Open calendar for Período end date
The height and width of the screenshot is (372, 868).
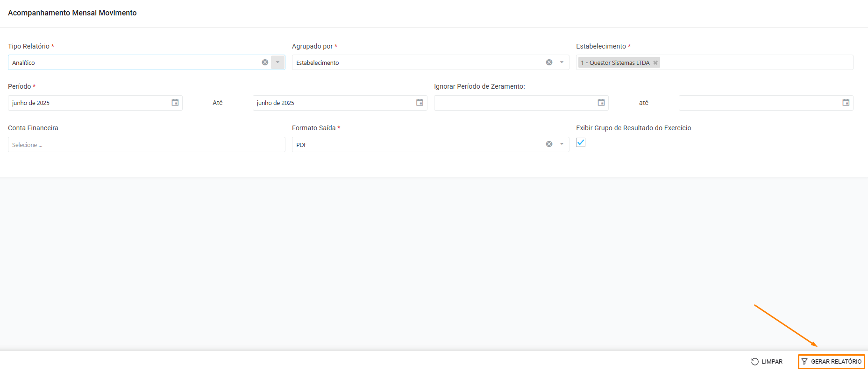(420, 103)
